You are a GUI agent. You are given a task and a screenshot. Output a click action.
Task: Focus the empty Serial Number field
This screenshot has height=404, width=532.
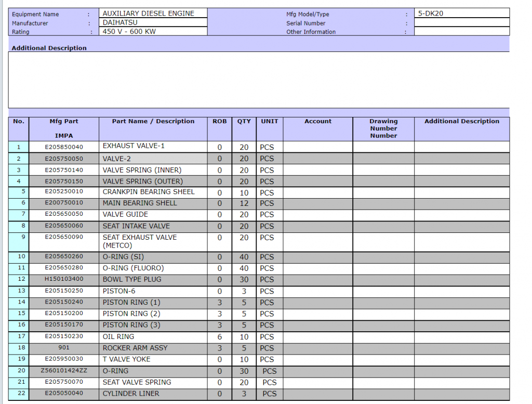pyautogui.click(x=462, y=23)
